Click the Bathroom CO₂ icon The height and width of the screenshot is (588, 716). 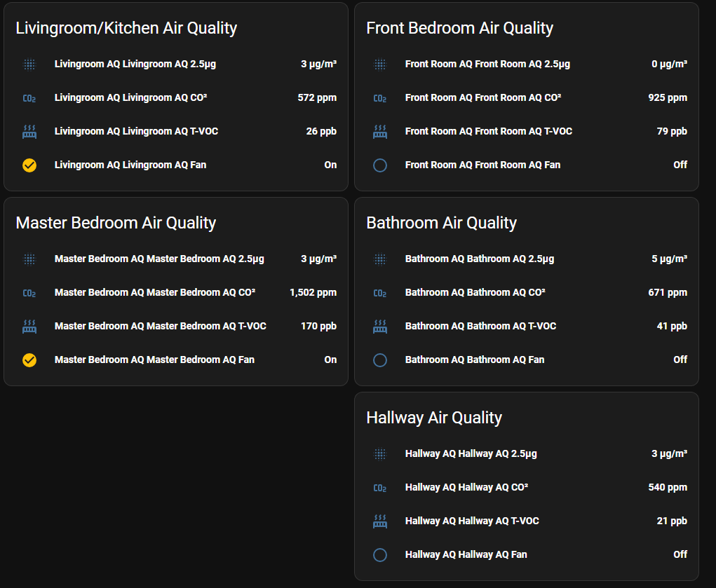point(379,292)
